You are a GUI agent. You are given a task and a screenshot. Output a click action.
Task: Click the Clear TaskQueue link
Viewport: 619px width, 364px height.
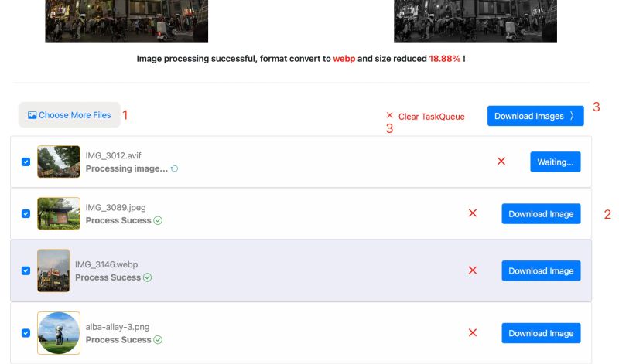(x=431, y=117)
